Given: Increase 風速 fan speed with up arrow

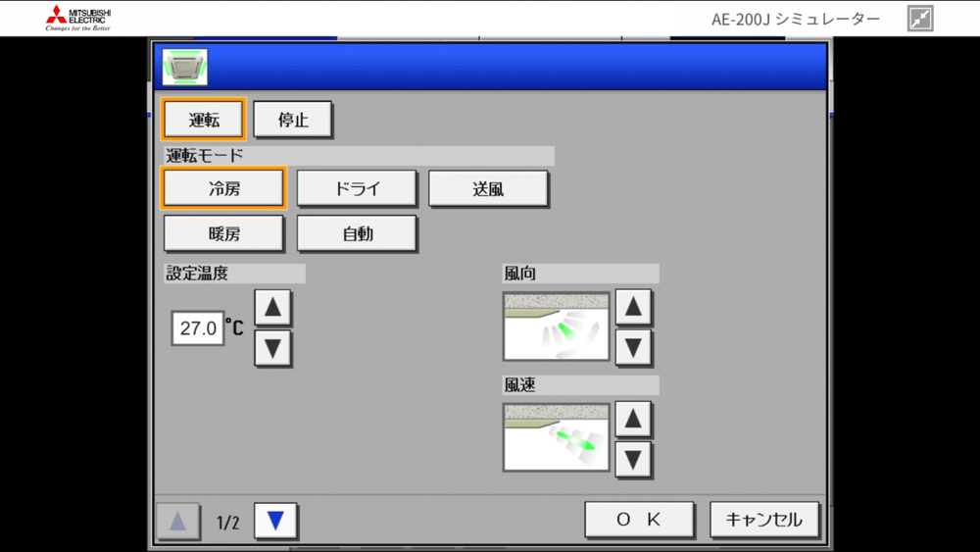Looking at the screenshot, I should point(633,419).
